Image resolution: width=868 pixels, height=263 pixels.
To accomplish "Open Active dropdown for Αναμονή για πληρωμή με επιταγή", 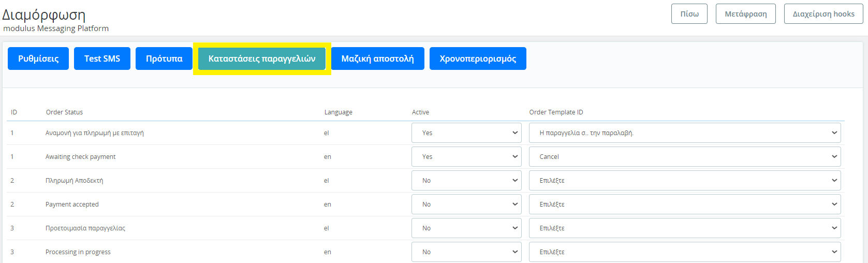I will pos(466,133).
